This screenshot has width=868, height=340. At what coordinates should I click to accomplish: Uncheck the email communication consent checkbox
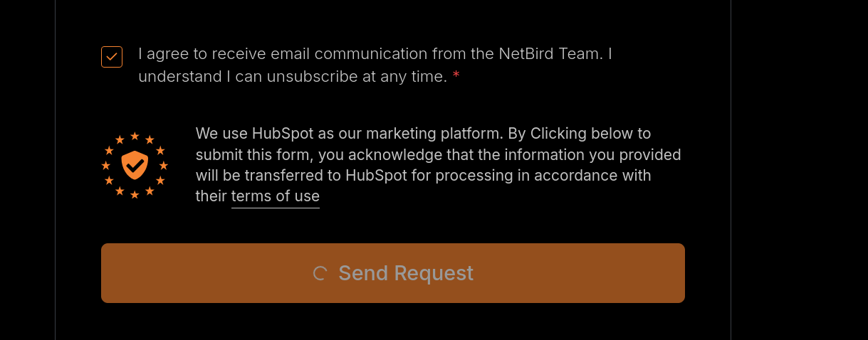112,57
